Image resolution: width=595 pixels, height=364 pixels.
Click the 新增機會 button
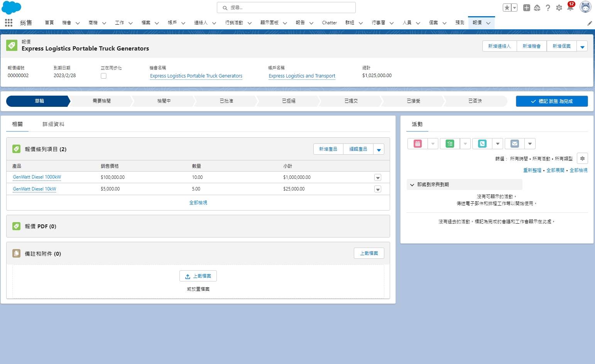coord(532,46)
